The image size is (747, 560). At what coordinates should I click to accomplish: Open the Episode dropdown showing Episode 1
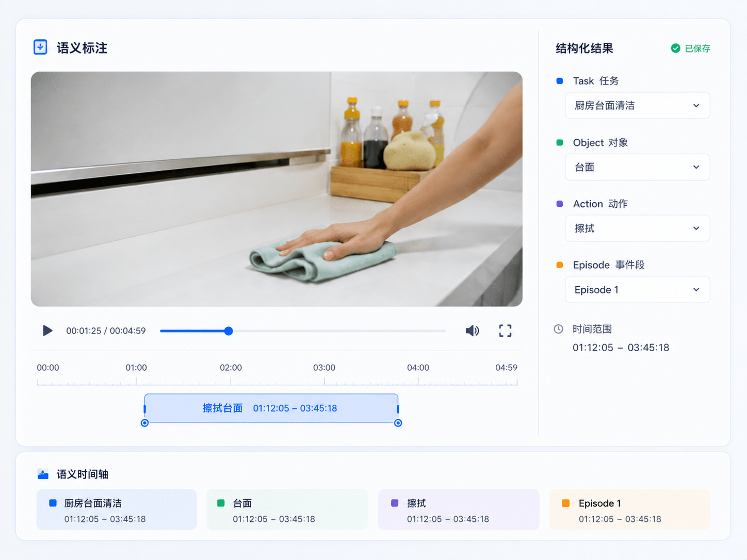point(637,290)
